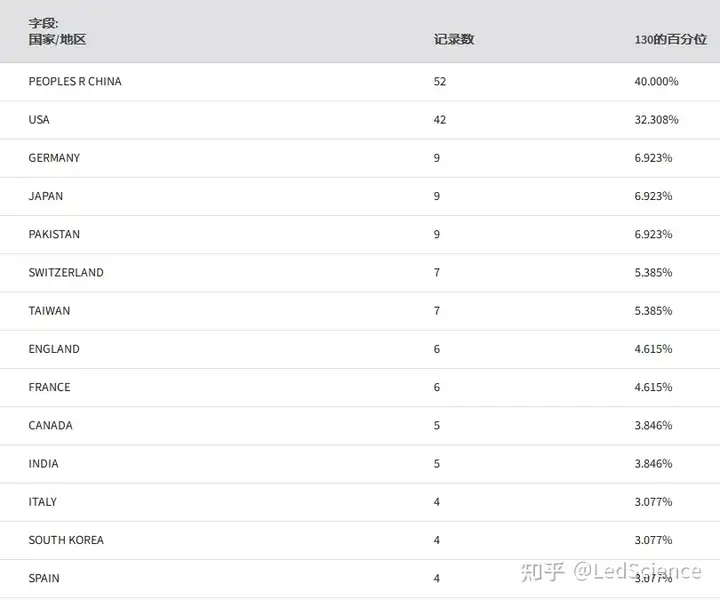
Task: Click the 32.308% value in the USA row
Action: click(656, 120)
